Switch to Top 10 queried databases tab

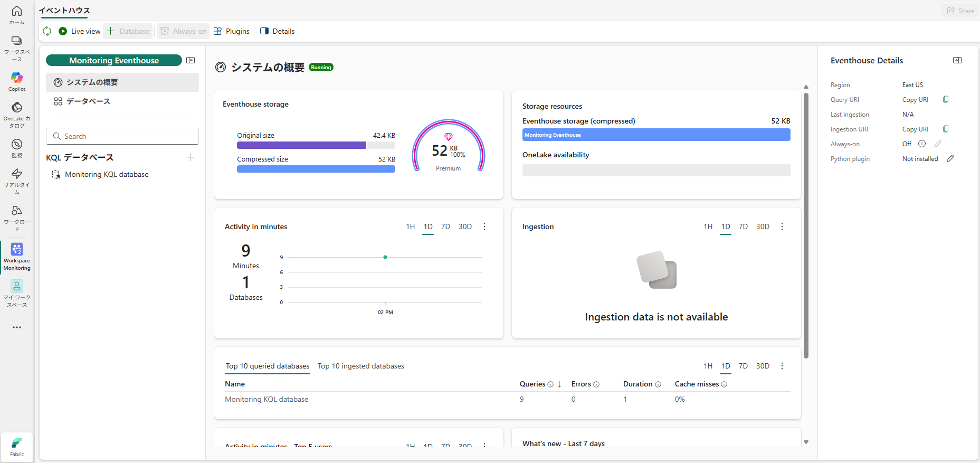[268, 366]
